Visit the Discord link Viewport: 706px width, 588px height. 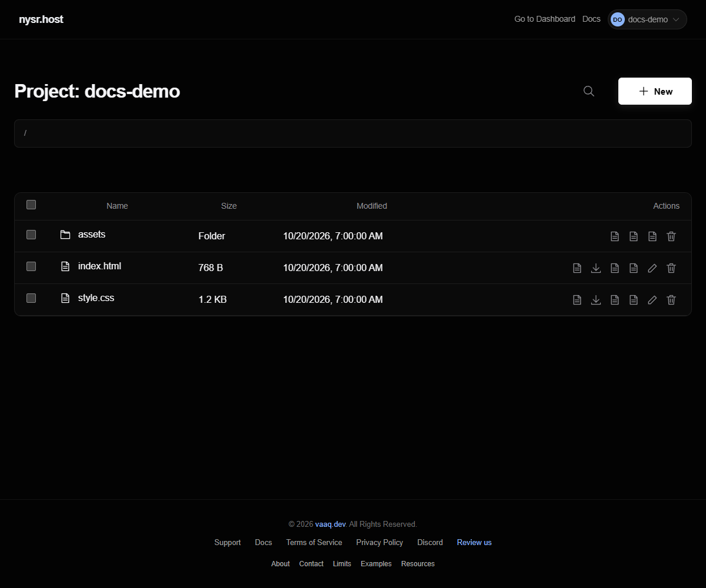430,542
